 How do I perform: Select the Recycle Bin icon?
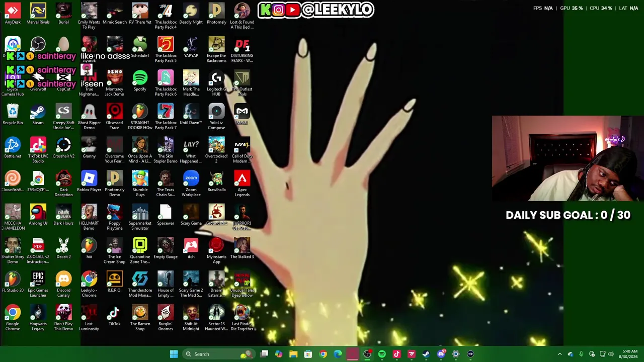click(13, 114)
